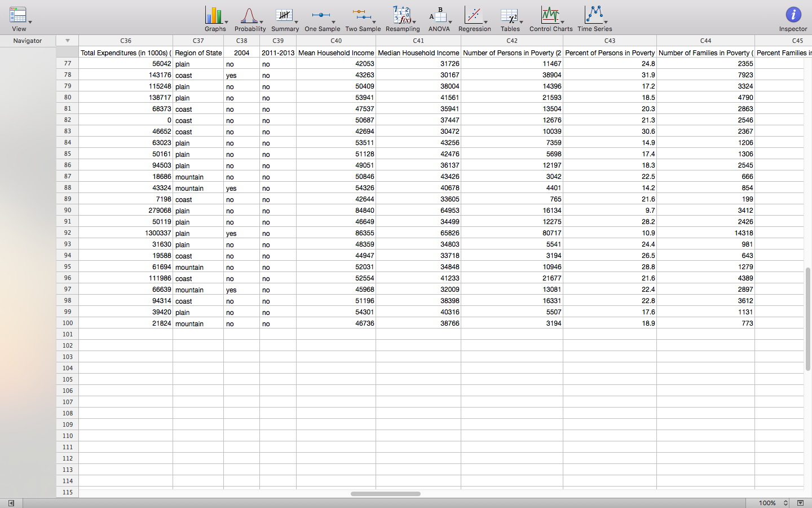812x508 pixels.
Task: Select column header C39
Action: point(278,41)
